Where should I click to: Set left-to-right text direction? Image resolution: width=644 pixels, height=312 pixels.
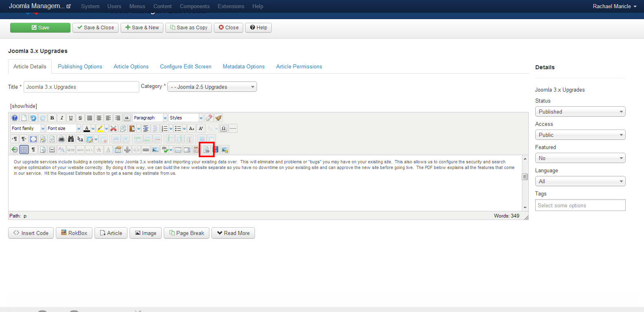pyautogui.click(x=15, y=139)
